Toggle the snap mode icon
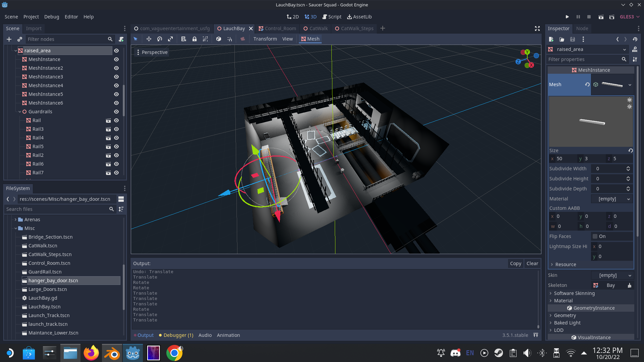Screen dimensions: 644x362 [x=230, y=39]
